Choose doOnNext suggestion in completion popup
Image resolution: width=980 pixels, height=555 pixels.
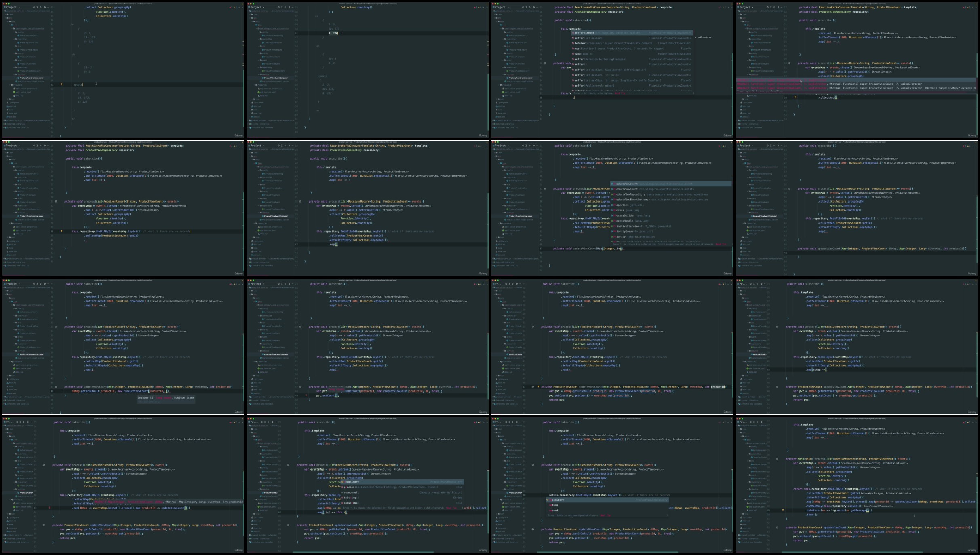(632, 43)
